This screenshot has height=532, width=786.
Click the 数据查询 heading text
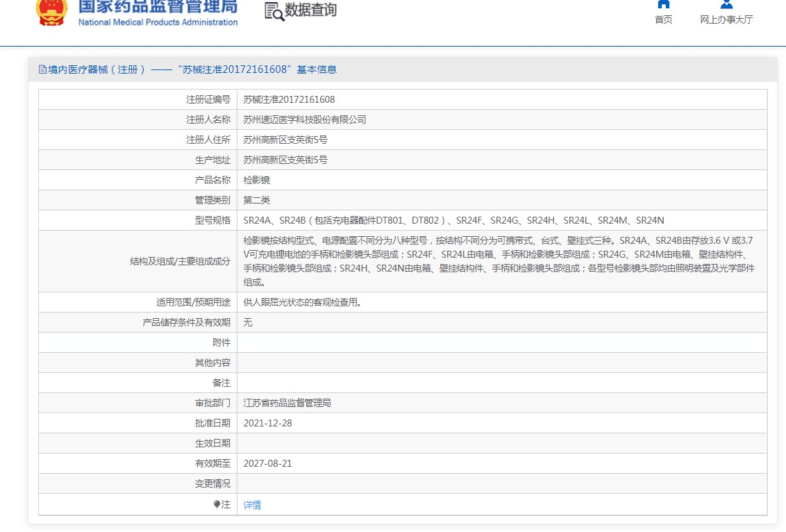(311, 10)
